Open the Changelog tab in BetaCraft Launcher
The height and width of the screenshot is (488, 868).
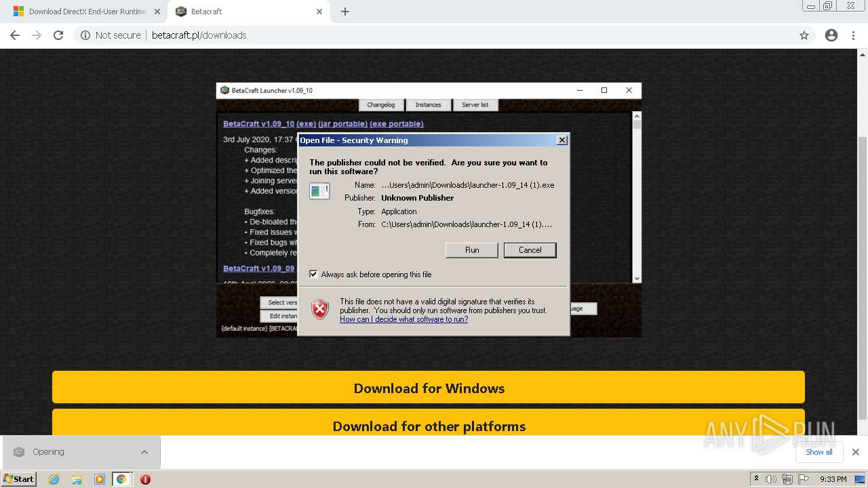click(x=380, y=105)
